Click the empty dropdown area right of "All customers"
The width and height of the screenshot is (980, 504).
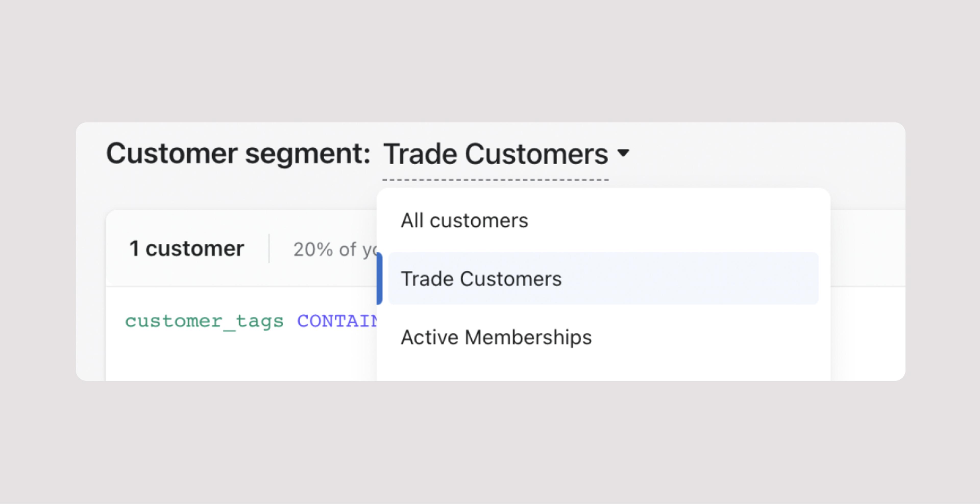click(x=677, y=221)
